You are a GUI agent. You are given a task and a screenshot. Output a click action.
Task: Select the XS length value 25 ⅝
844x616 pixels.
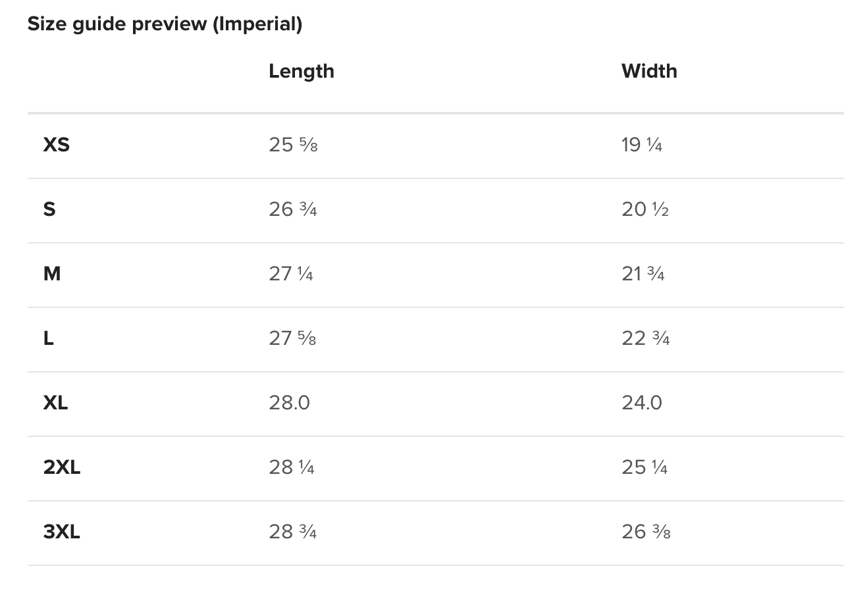[293, 145]
